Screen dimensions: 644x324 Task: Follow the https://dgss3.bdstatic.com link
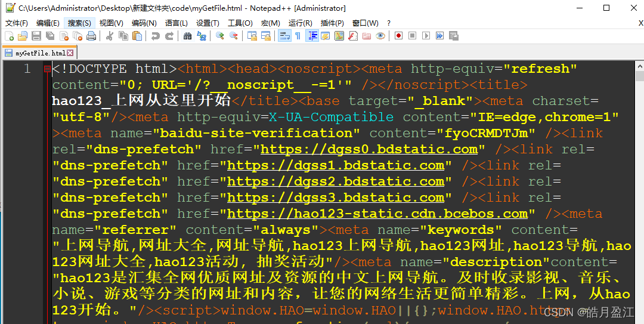[x=336, y=198]
